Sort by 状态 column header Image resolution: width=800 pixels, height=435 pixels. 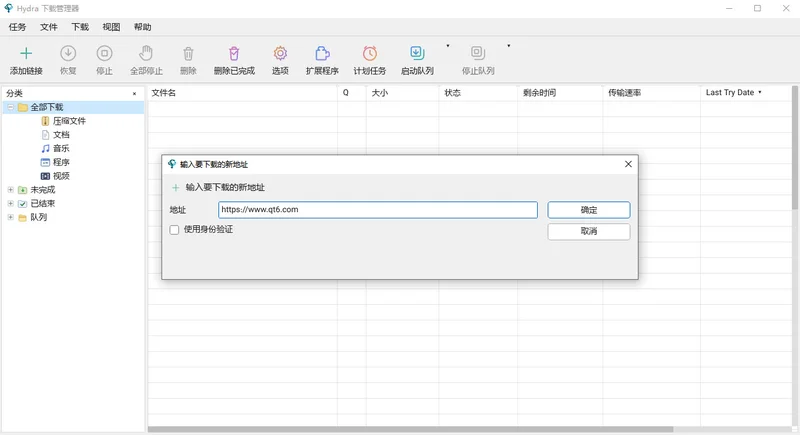tap(478, 93)
